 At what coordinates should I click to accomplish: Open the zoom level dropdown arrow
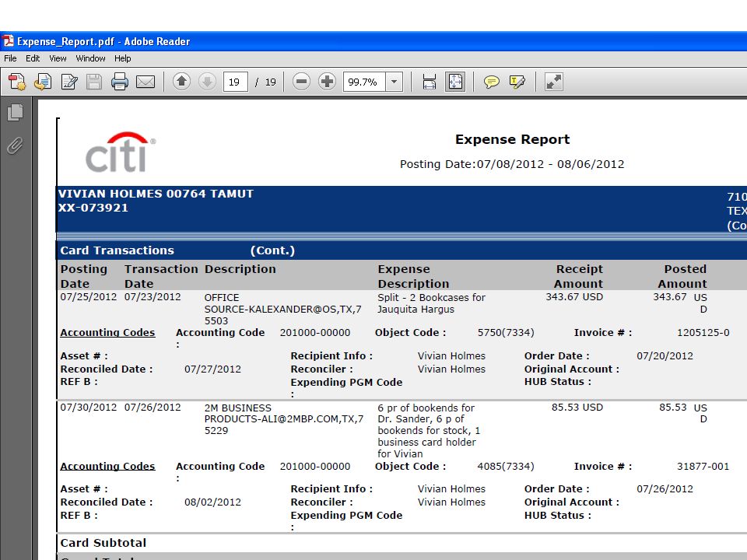pos(394,82)
